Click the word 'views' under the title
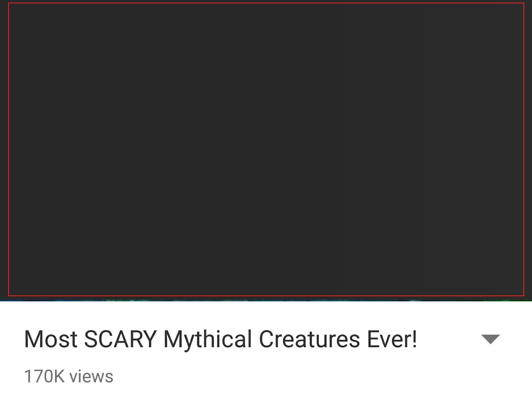This screenshot has height=406, width=532. point(91,376)
